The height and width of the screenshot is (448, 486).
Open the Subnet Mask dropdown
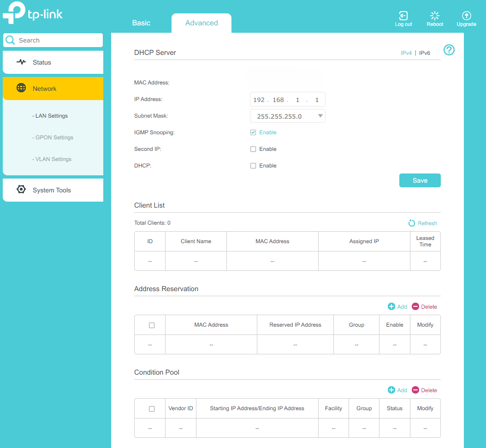(288, 116)
